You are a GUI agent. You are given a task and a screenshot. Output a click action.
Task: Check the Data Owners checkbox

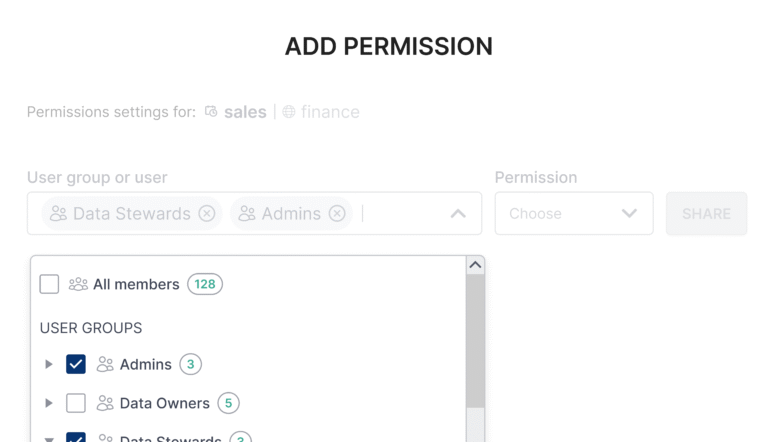[76, 403]
